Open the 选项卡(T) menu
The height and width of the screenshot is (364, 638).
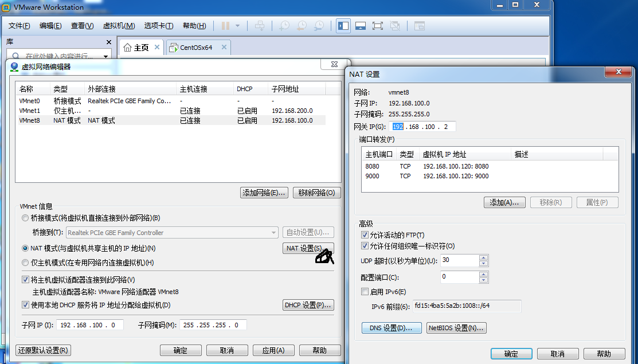pyautogui.click(x=159, y=26)
